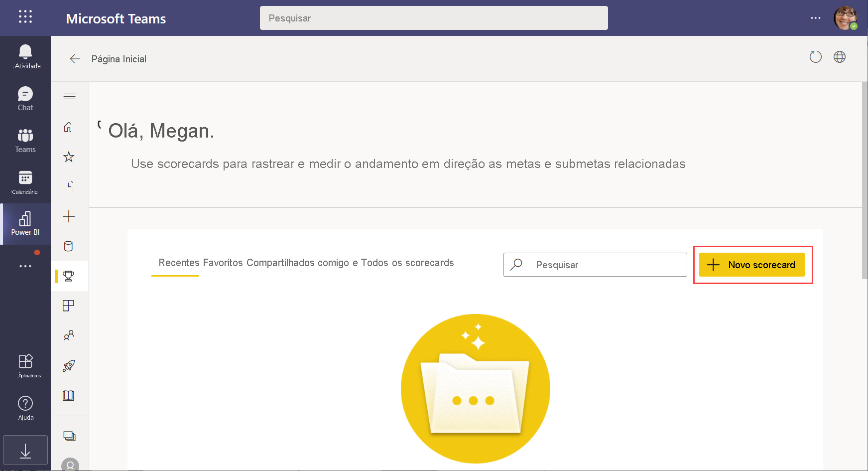Select the Power BI app

[x=25, y=224]
